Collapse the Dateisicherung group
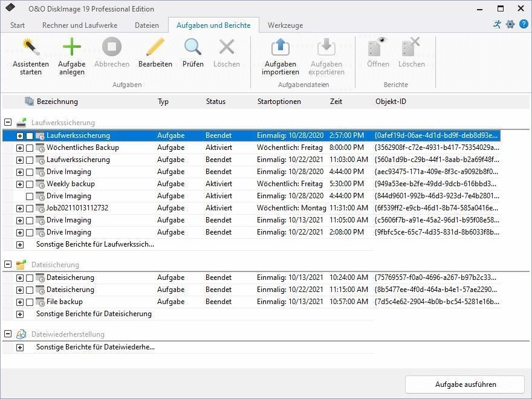Image resolution: width=532 pixels, height=399 pixels. pos(8,264)
